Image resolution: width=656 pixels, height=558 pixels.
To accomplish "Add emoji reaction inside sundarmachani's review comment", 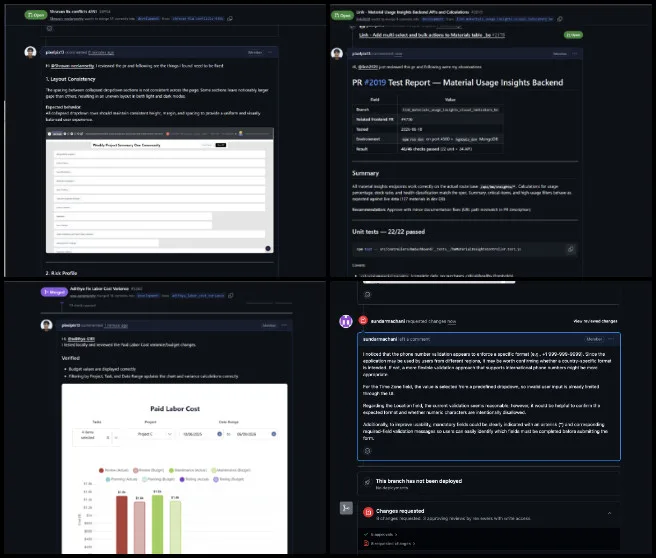I will 367,451.
